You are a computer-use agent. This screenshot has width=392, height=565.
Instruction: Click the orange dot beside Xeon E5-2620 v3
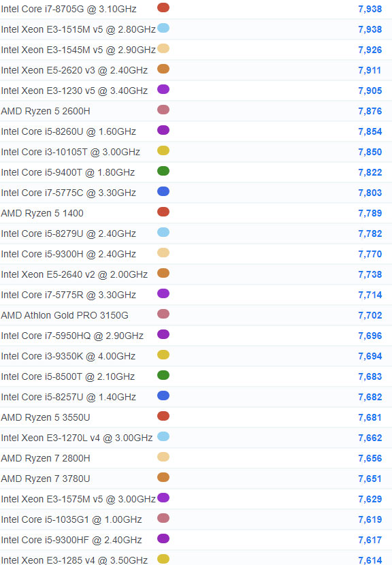click(163, 69)
